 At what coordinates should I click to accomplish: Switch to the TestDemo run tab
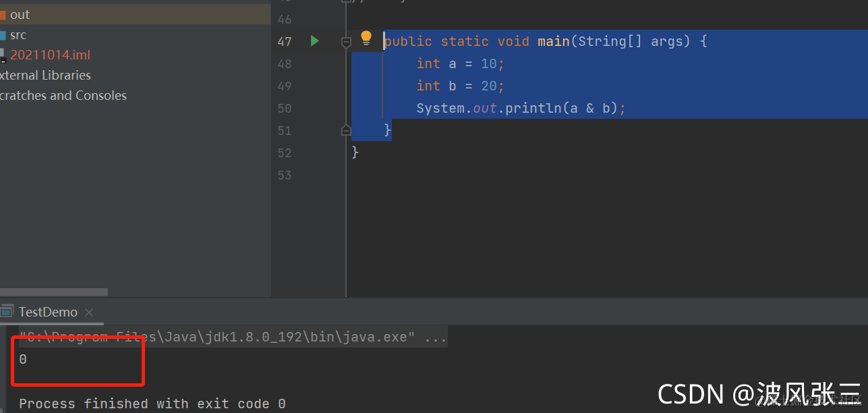point(48,312)
